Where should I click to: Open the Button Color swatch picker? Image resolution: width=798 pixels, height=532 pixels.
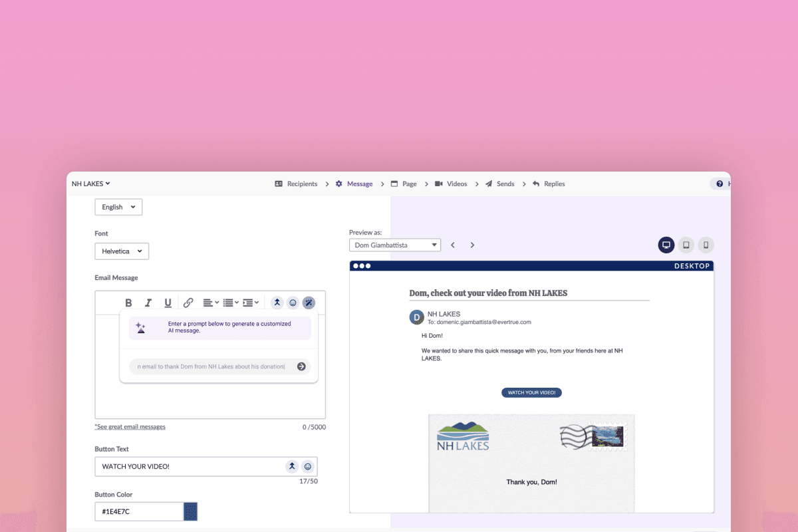click(191, 511)
